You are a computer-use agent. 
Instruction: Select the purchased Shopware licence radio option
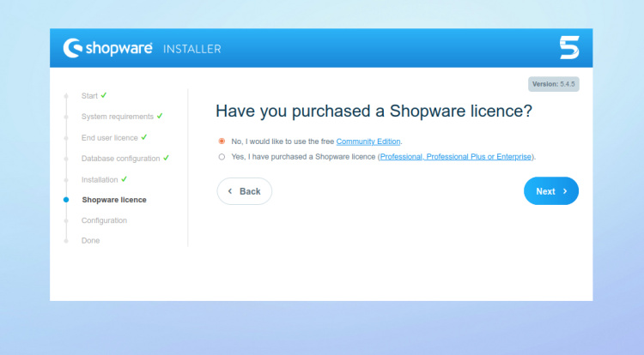[222, 157]
